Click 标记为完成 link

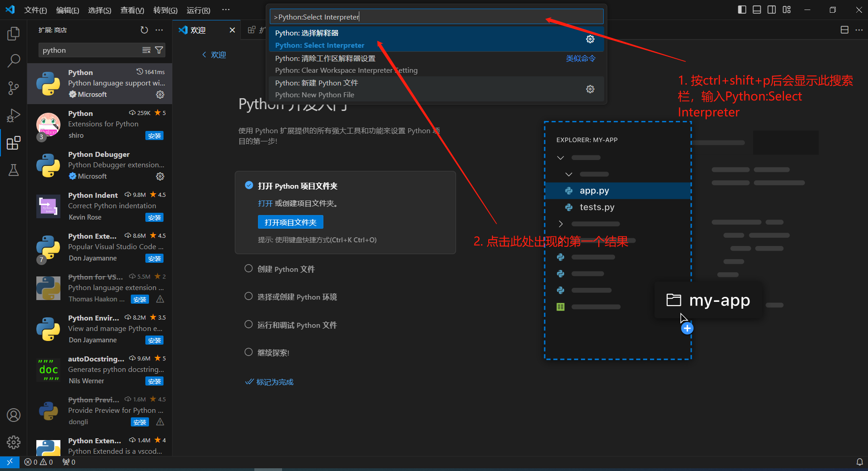coord(270,382)
